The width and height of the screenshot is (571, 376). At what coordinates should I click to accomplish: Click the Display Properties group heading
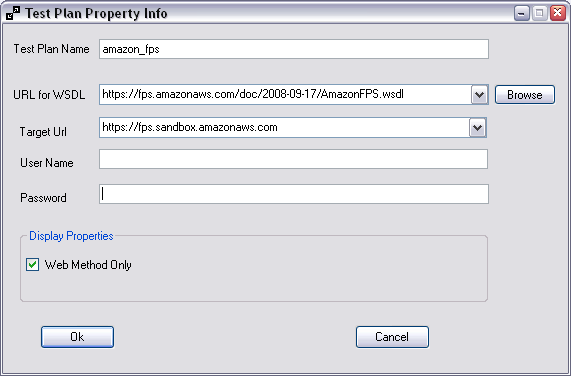(x=71, y=236)
